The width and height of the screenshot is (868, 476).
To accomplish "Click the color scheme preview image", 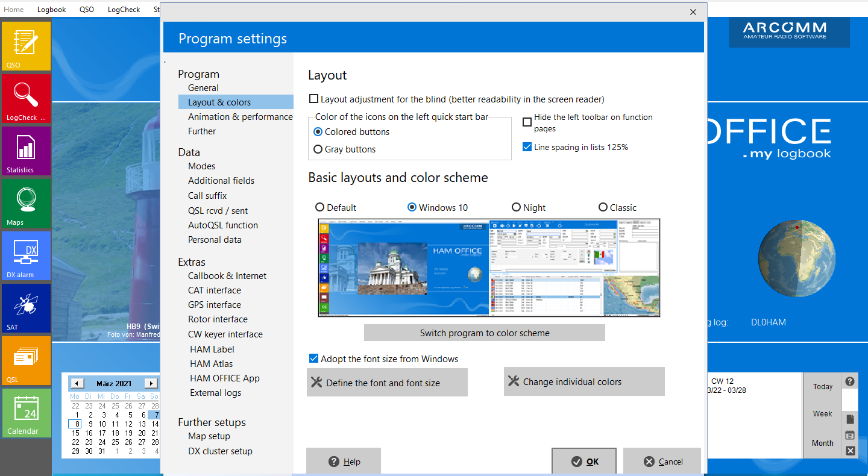I will tap(489, 268).
